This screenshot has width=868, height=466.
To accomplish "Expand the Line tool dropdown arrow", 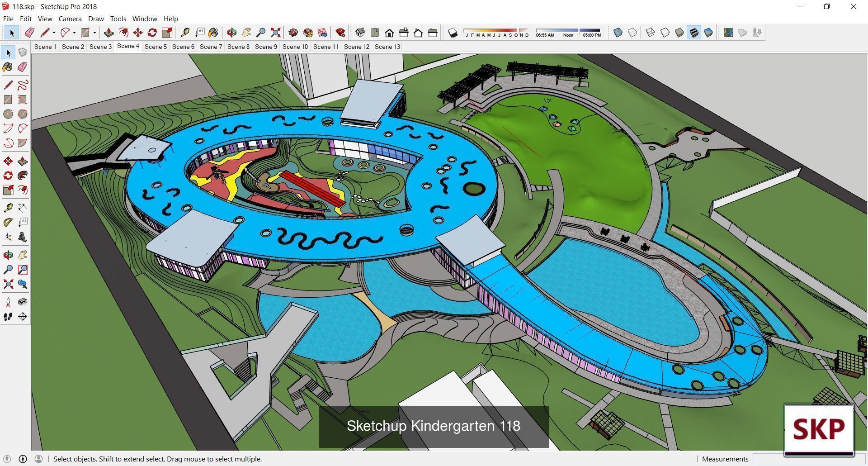I will coord(54,33).
